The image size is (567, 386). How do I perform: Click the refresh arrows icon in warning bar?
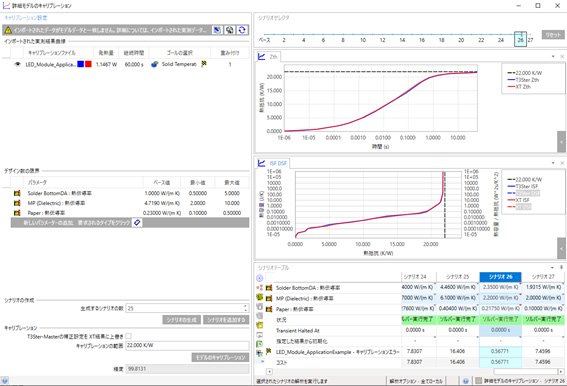point(242,30)
